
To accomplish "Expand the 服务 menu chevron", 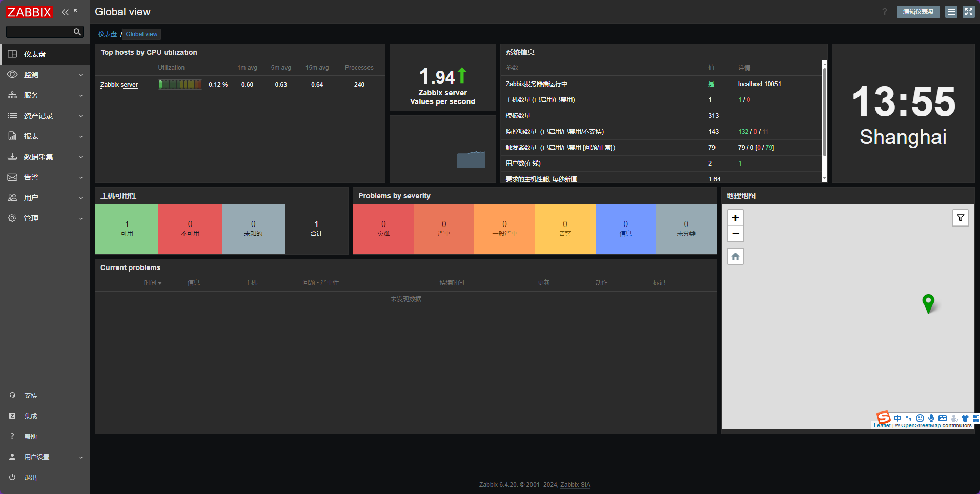I will click(x=81, y=96).
